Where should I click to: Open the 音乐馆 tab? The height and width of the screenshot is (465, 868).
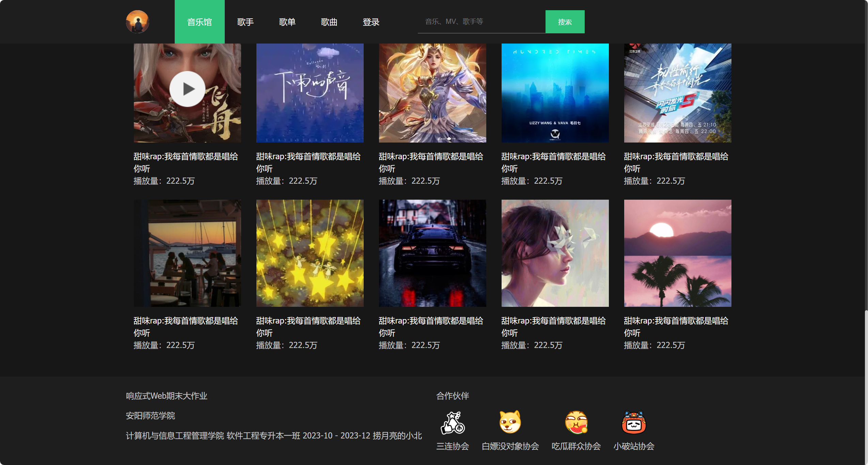click(200, 22)
